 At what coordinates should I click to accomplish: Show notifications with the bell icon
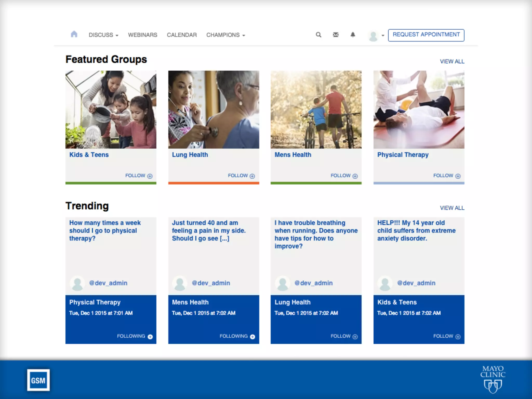[x=353, y=35]
